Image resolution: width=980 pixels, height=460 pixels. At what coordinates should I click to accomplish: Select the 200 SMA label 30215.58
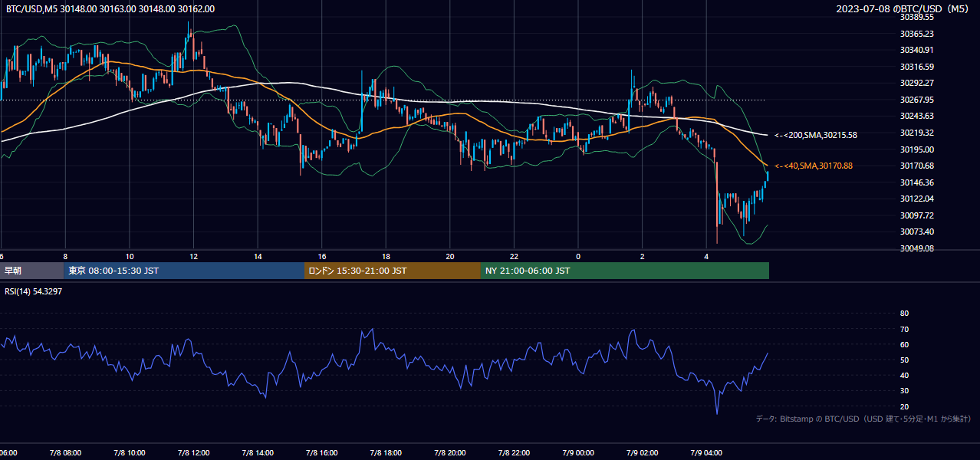click(x=816, y=135)
